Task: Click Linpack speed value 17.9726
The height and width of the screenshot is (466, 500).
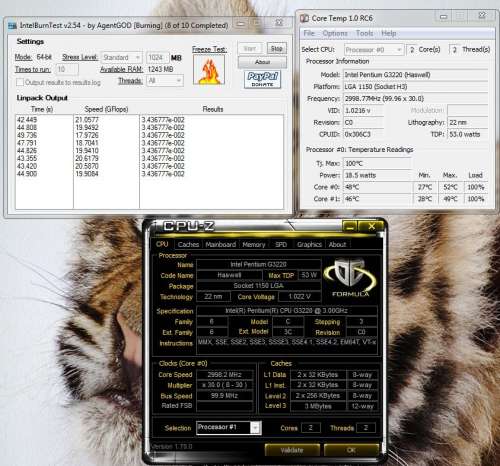Action: [87, 135]
